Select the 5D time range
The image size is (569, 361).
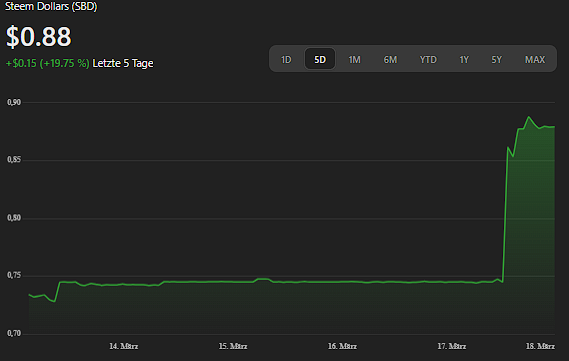pyautogui.click(x=320, y=60)
